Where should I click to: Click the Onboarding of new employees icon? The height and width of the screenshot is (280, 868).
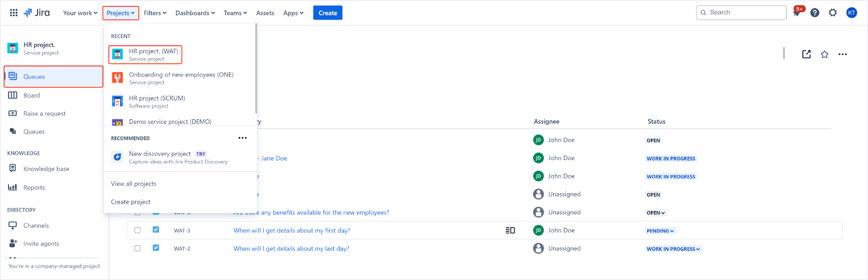(x=117, y=78)
